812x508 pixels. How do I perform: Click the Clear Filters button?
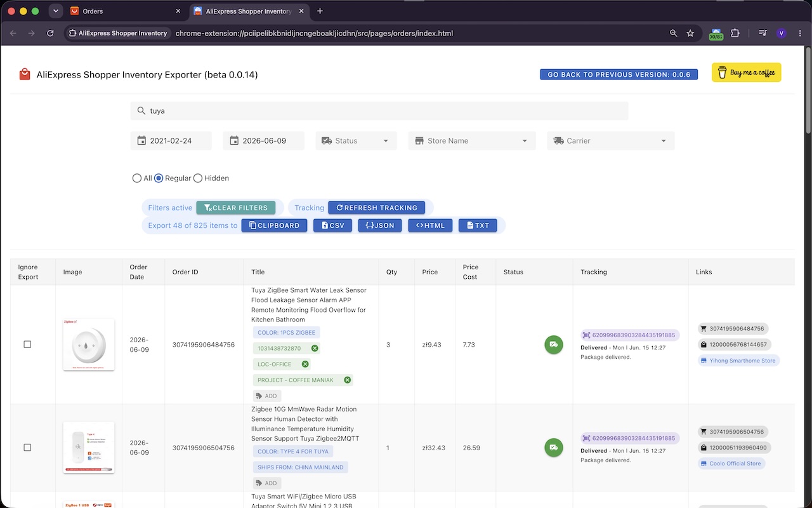click(x=236, y=208)
